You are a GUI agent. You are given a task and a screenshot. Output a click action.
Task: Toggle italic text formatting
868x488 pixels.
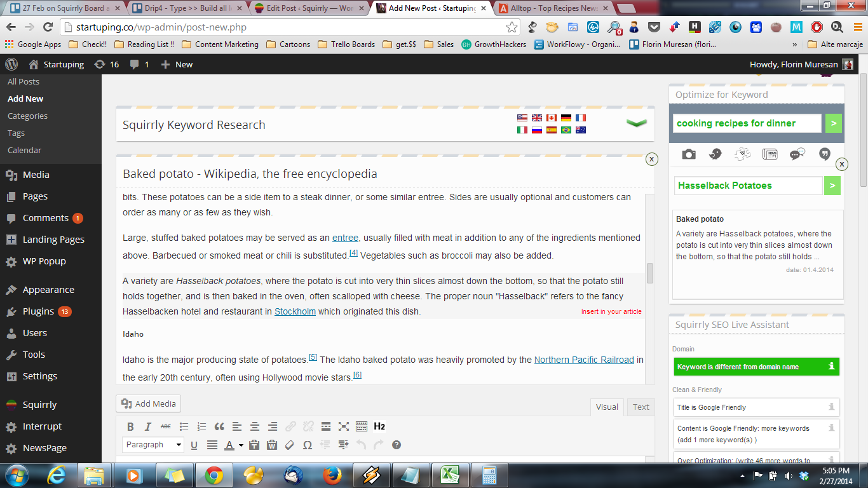tap(148, 426)
